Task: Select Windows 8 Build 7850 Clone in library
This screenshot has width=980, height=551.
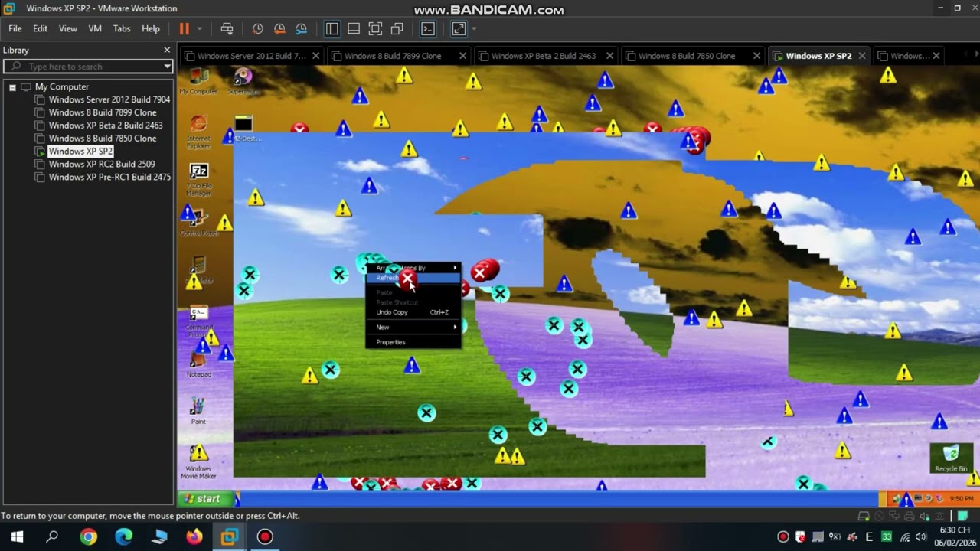Action: [x=103, y=139]
